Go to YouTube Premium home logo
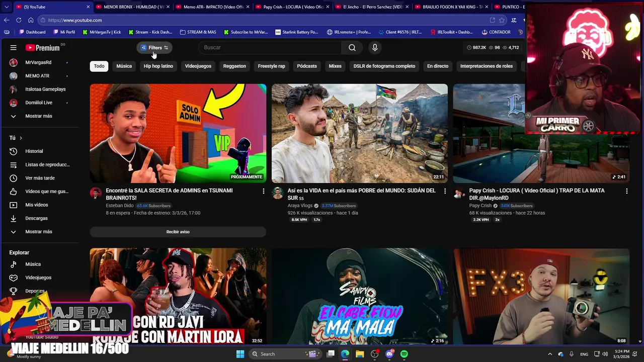Image resolution: width=644 pixels, height=362 pixels. tap(43, 48)
